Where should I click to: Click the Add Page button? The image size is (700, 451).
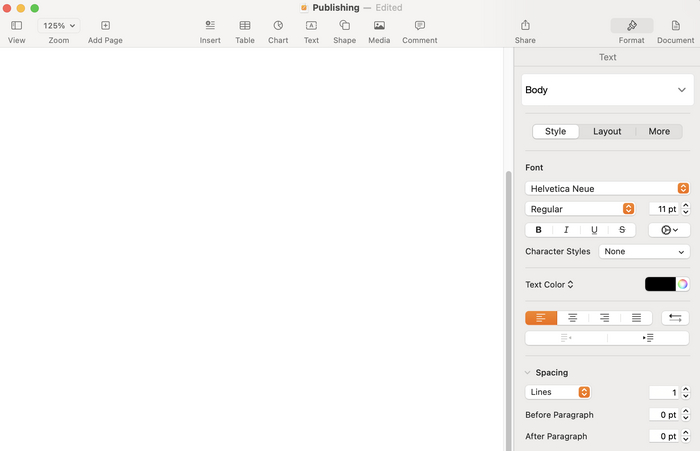pos(105,26)
